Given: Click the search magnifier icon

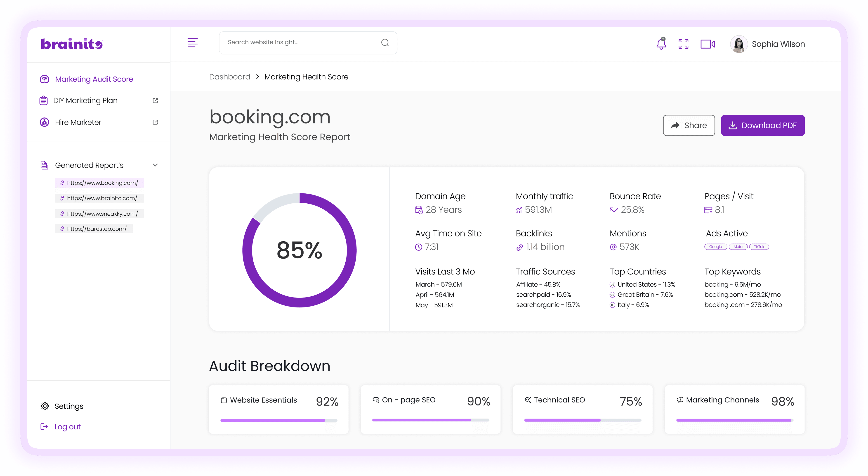Looking at the screenshot, I should pos(385,43).
